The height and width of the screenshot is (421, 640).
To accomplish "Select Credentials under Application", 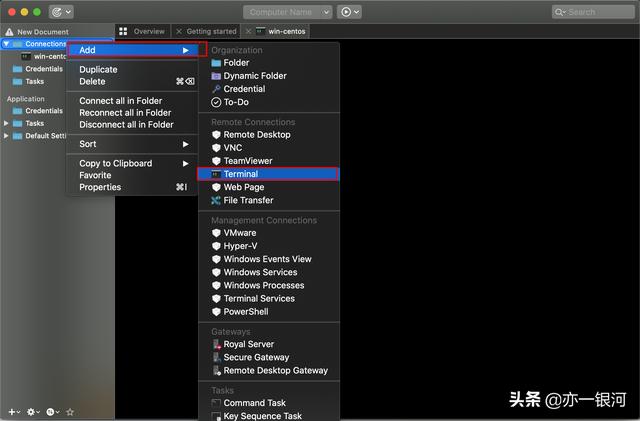I will (x=44, y=111).
